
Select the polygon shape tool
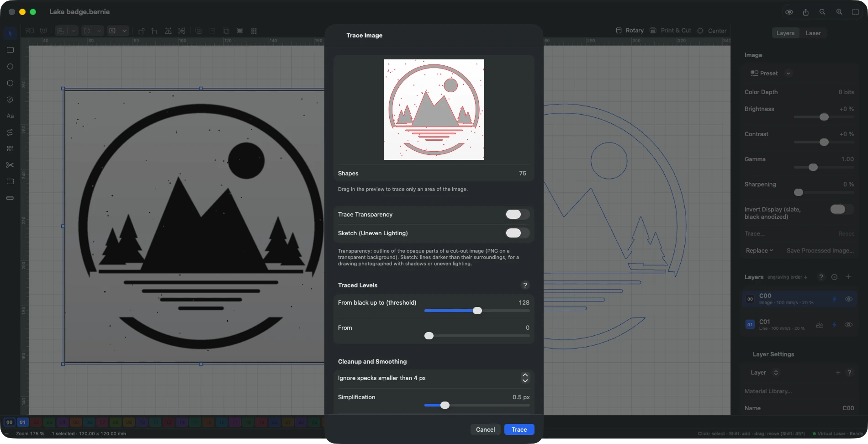coord(10,83)
